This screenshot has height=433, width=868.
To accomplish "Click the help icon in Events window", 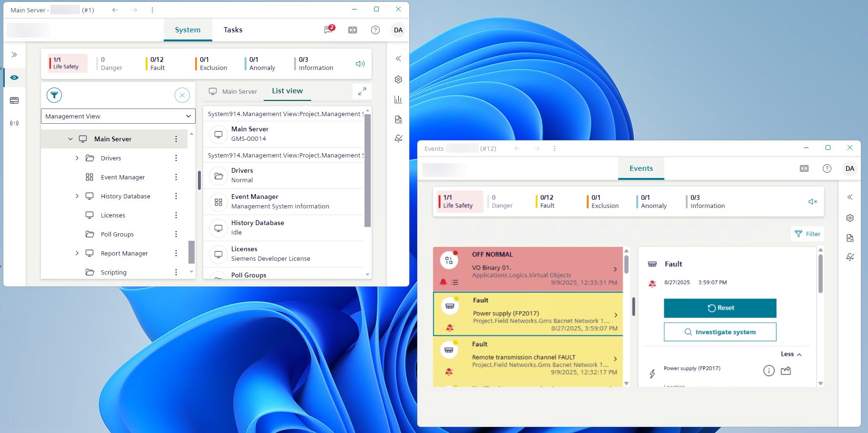I will click(x=827, y=168).
